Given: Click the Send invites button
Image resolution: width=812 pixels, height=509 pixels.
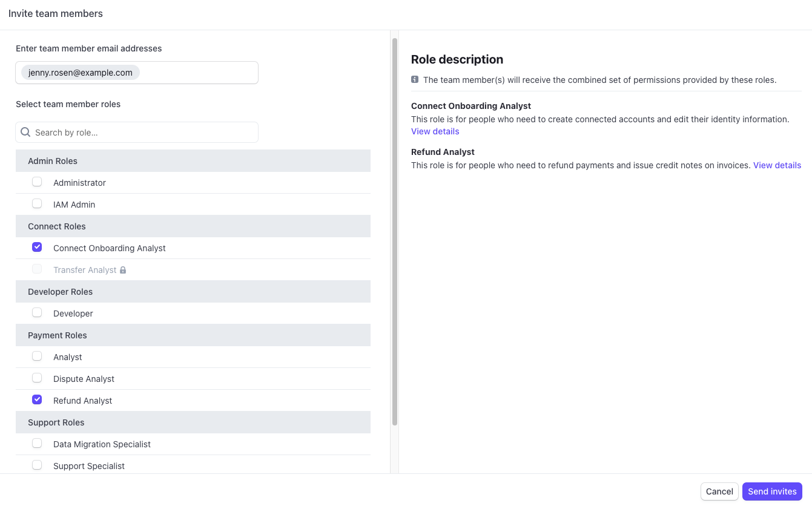Looking at the screenshot, I should 772,491.
